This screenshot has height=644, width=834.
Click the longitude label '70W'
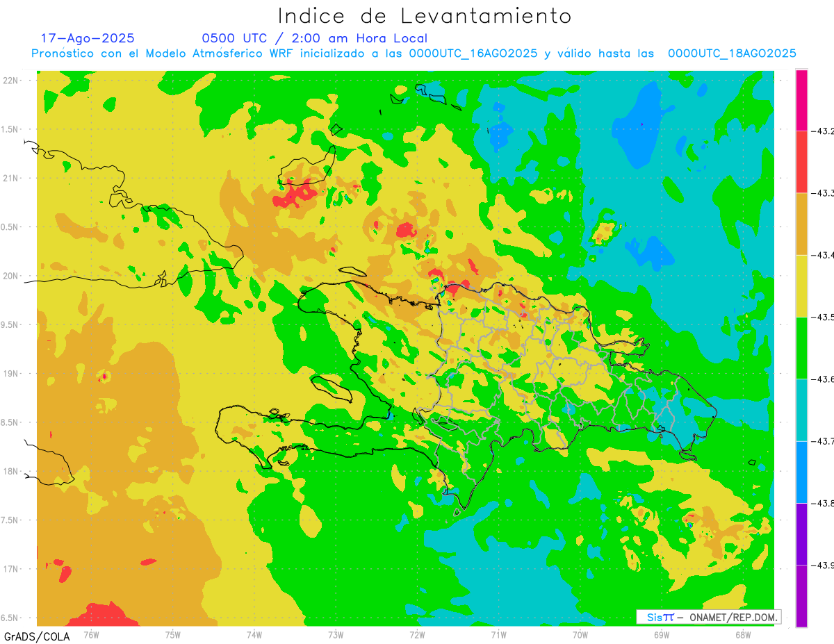coord(580,634)
